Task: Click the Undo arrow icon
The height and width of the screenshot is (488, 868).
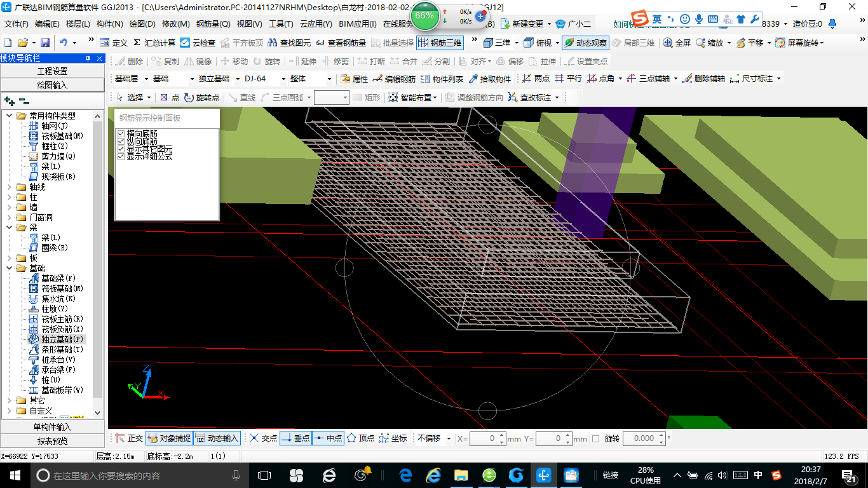Action: (x=64, y=43)
